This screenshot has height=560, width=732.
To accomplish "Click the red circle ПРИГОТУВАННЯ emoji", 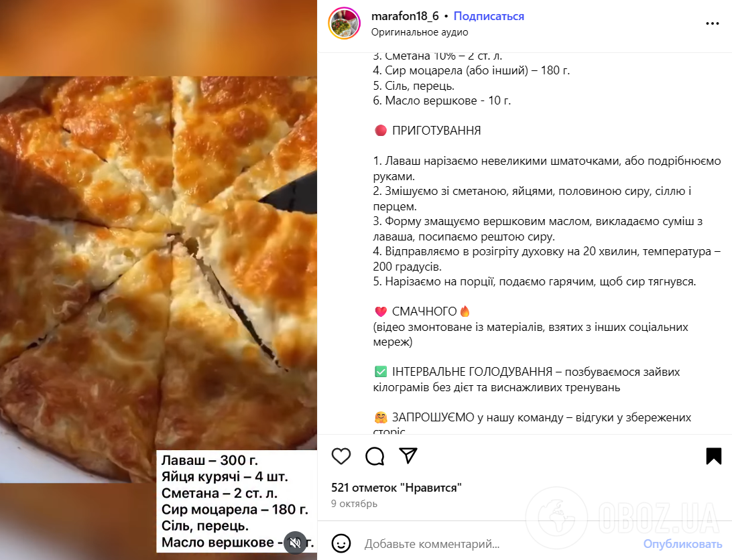I will point(381,130).
